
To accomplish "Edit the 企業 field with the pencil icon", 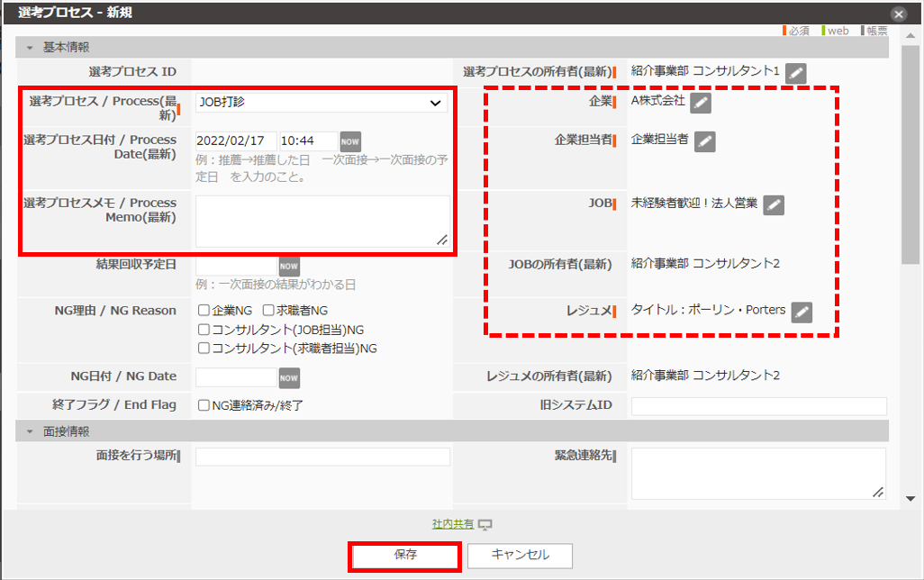I will (x=702, y=103).
